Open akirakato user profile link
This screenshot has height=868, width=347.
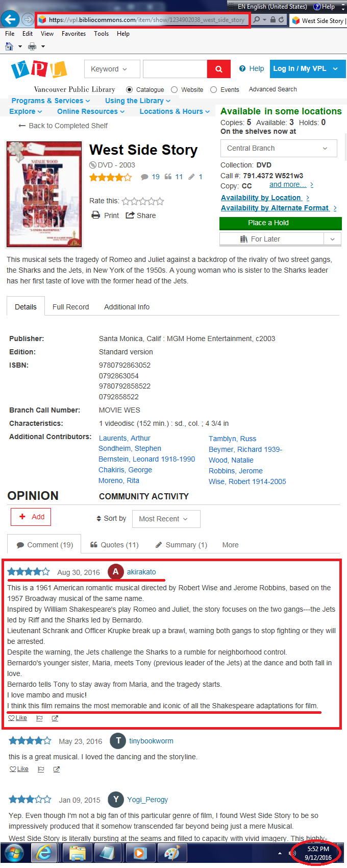[x=141, y=572]
